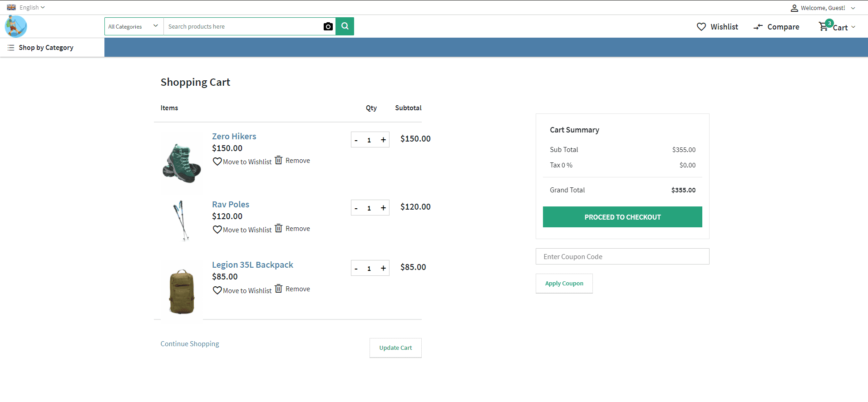Image resolution: width=868 pixels, height=402 pixels.
Task: Click trash icon to remove Legion 35L Backpack
Action: [x=279, y=289]
